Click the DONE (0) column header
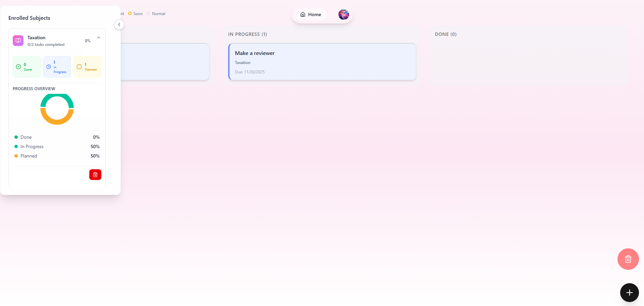Viewport: 644px width, 306px height. pos(446,34)
